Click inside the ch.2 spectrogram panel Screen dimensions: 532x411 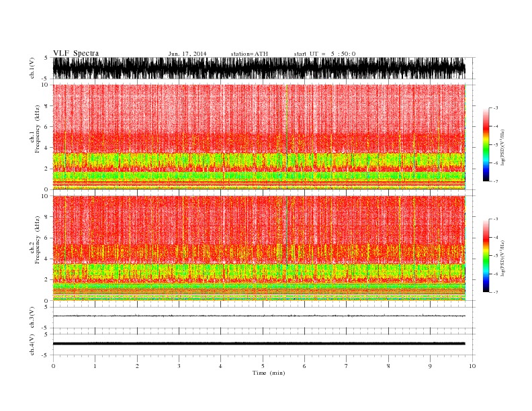(x=259, y=248)
